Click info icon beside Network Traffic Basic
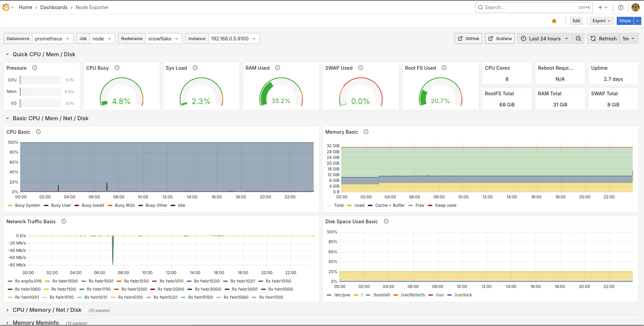The height and width of the screenshot is (326, 644). click(x=64, y=222)
